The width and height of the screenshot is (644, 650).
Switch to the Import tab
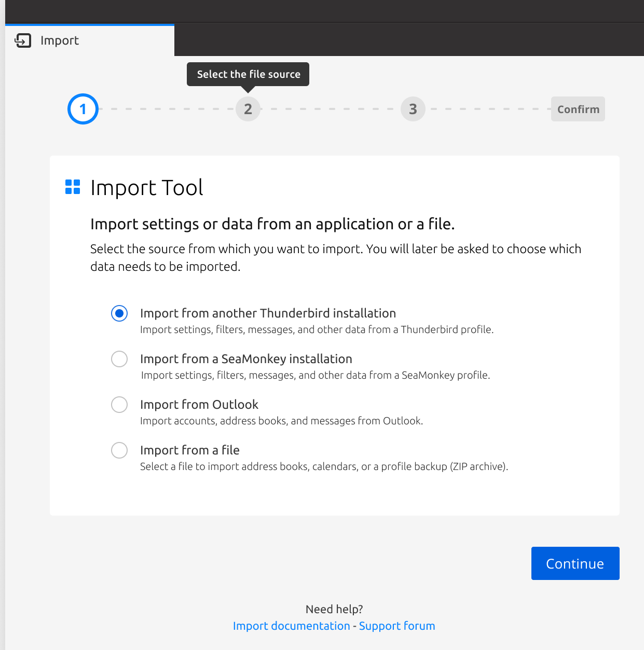(x=59, y=40)
